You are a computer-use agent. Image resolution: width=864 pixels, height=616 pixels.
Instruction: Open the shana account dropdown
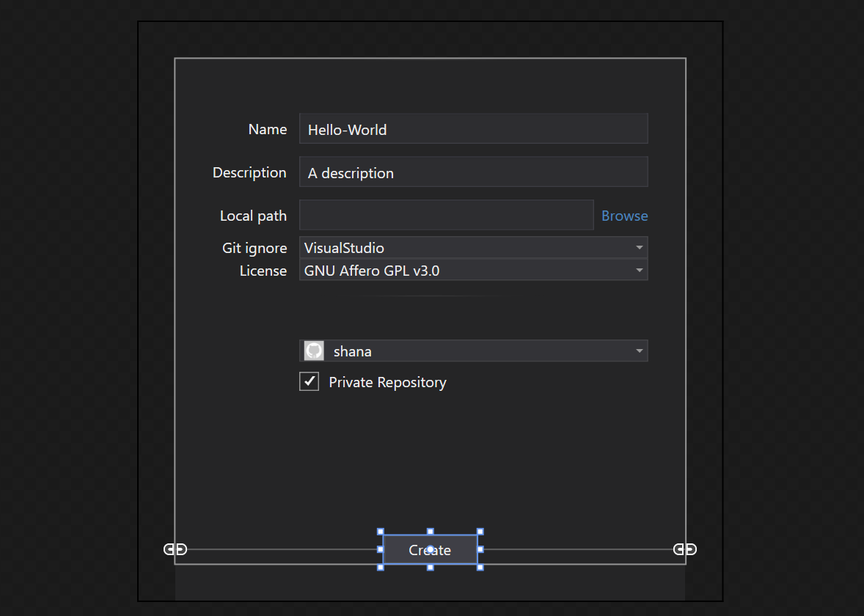coord(473,351)
